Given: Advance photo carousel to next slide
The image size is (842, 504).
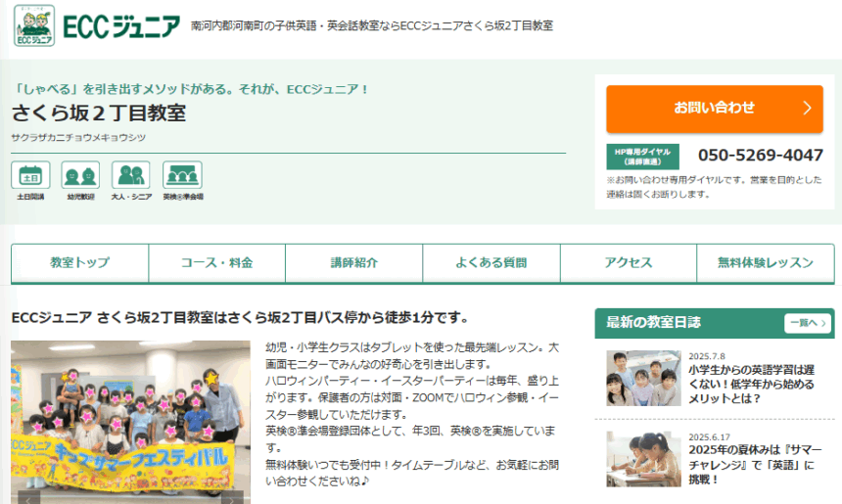Looking at the screenshot, I should coord(231,497).
